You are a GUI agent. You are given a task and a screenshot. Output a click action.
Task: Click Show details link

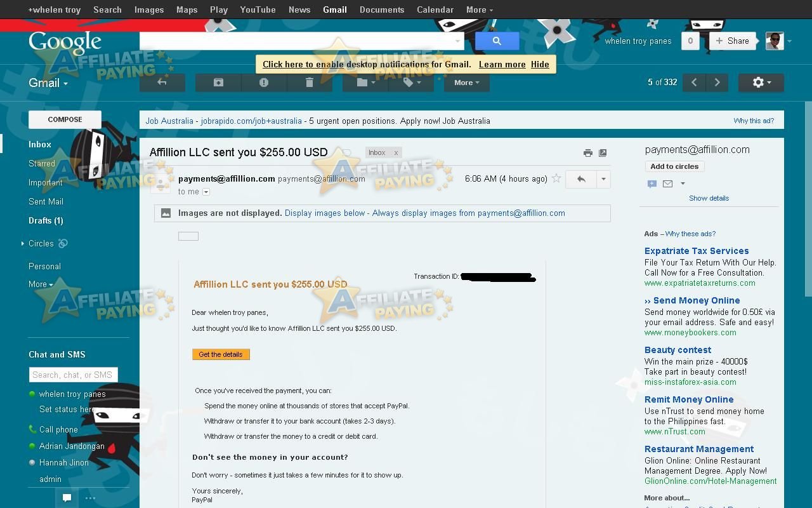709,198
